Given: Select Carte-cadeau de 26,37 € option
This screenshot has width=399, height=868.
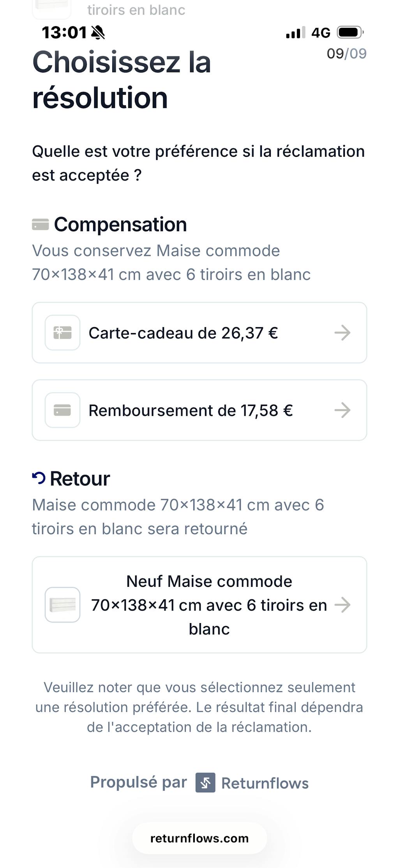Looking at the screenshot, I should pyautogui.click(x=183, y=333).
